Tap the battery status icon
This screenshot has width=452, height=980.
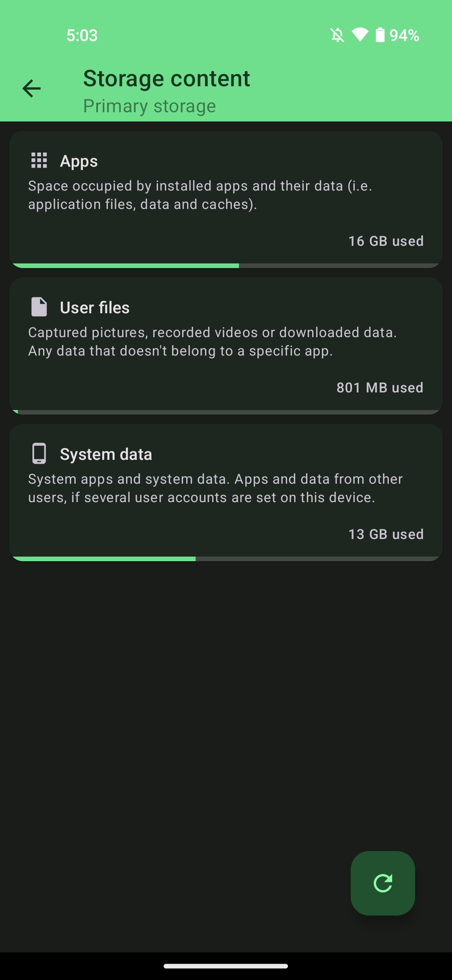(380, 35)
